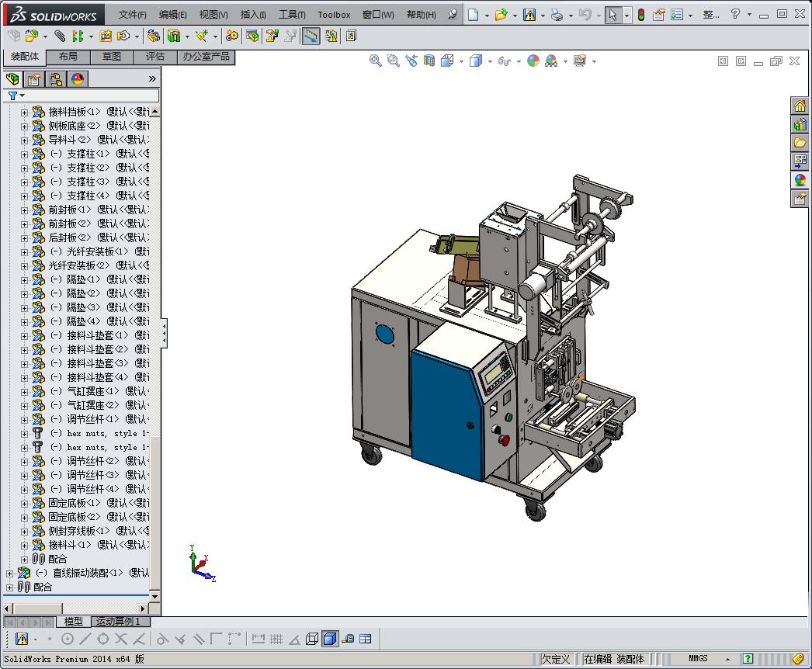Screen dimensions: 812x669
Task: Click the Section View icon
Action: 429,61
